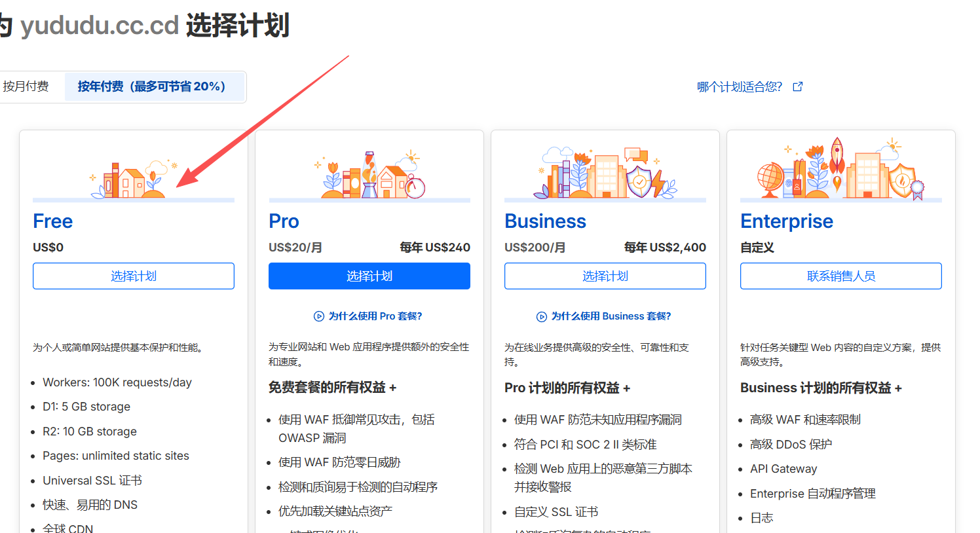Click the 为专业网站和 Web 应用程序 description
The height and width of the screenshot is (533, 980).
tap(369, 354)
